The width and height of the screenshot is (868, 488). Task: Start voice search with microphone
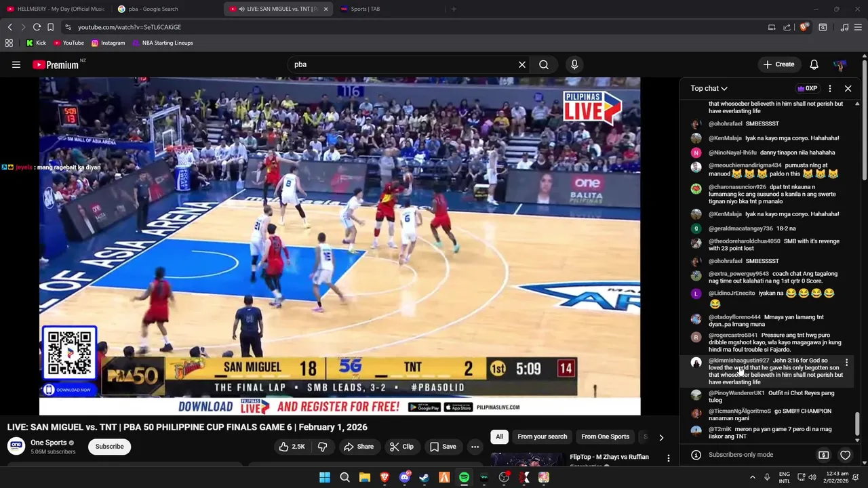[x=574, y=64]
